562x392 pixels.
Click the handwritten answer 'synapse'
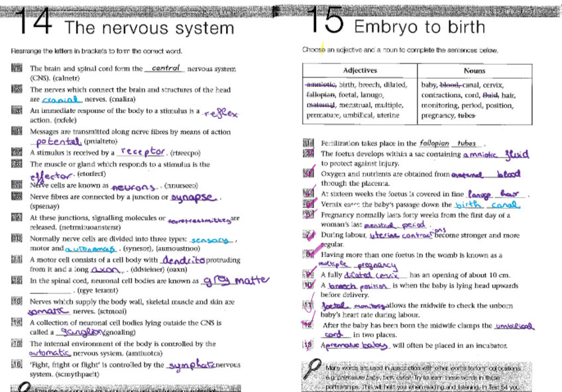[194, 197]
